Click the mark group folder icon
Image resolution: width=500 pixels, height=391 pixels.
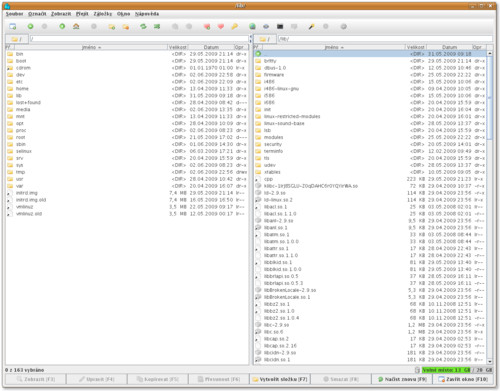point(112,27)
